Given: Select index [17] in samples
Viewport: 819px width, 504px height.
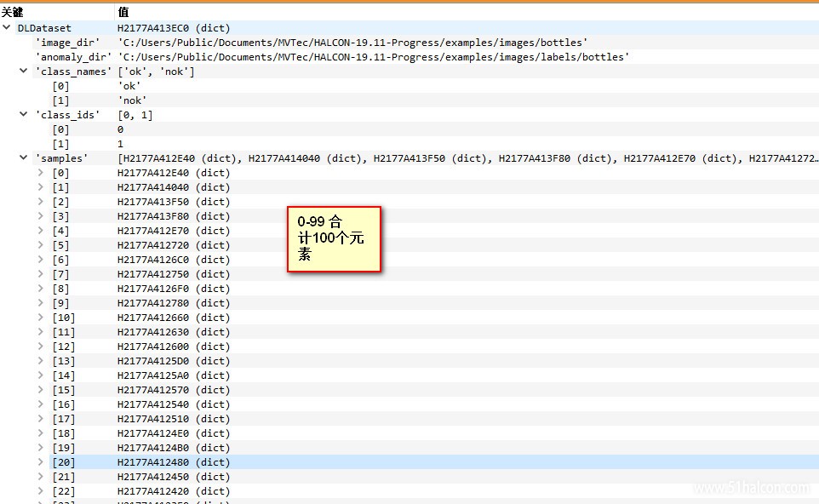Looking at the screenshot, I should pyautogui.click(x=64, y=419).
